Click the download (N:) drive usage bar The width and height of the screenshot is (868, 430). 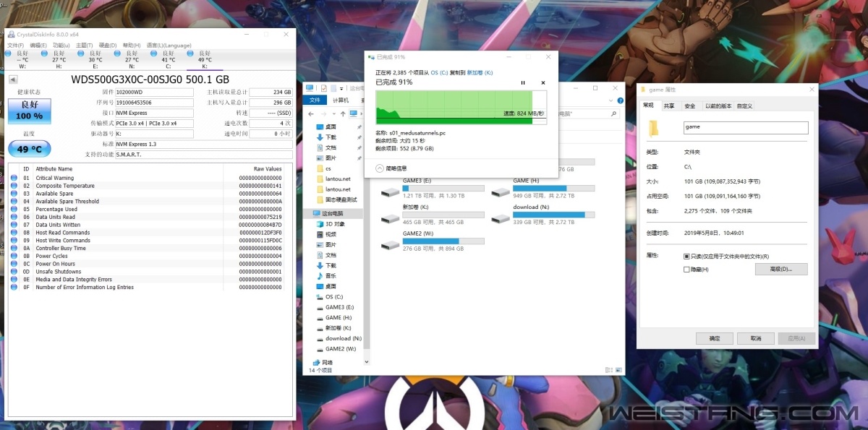click(553, 215)
